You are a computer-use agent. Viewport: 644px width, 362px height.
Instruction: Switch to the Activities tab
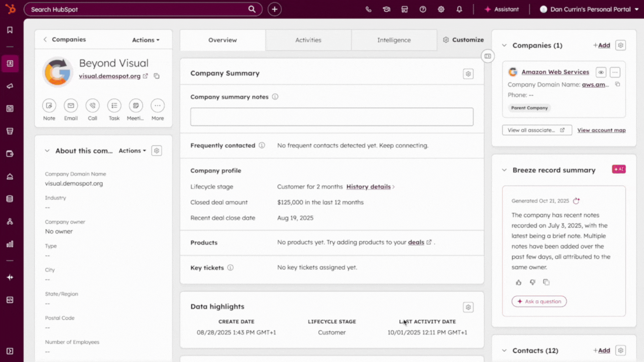(308, 40)
